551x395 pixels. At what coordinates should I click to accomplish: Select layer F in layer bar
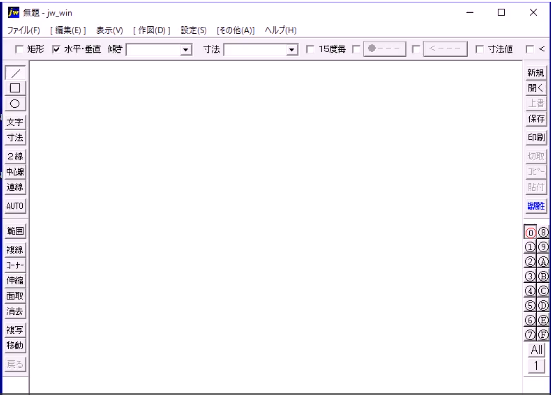(543, 334)
